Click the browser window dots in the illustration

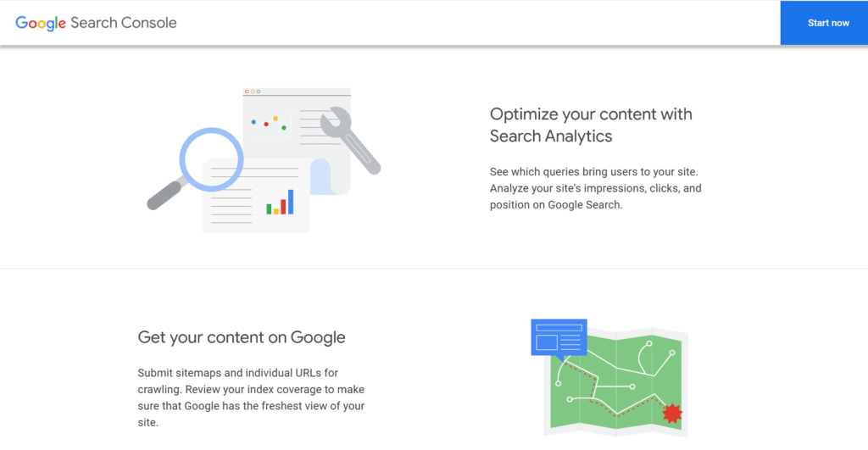[252, 92]
